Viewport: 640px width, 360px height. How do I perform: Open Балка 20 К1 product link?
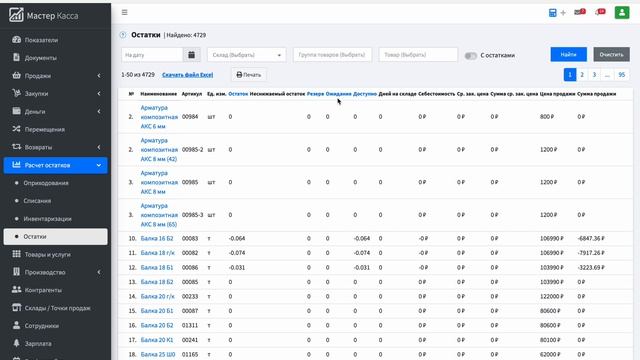157,340
